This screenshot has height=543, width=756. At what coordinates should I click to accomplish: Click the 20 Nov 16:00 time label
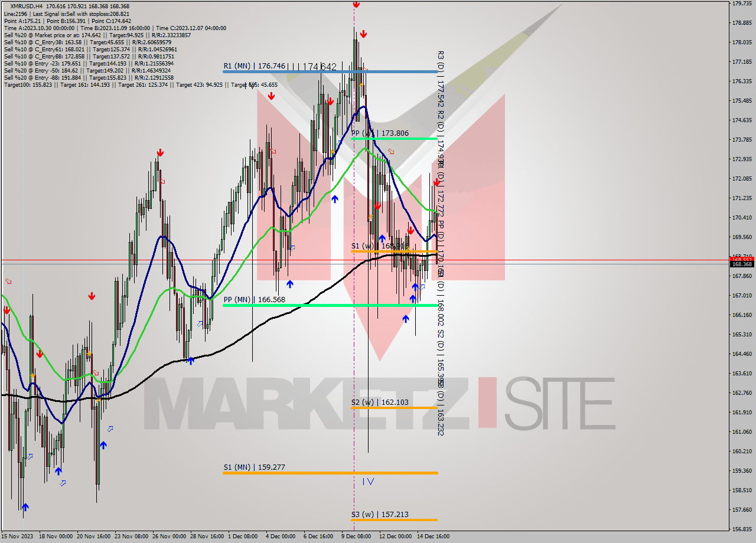(x=93, y=537)
